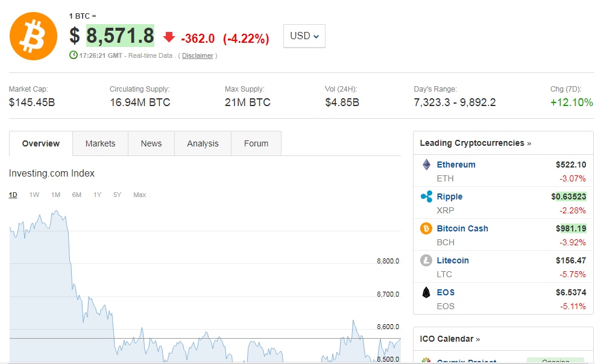
Task: Open the Analysis tab
Action: (203, 143)
